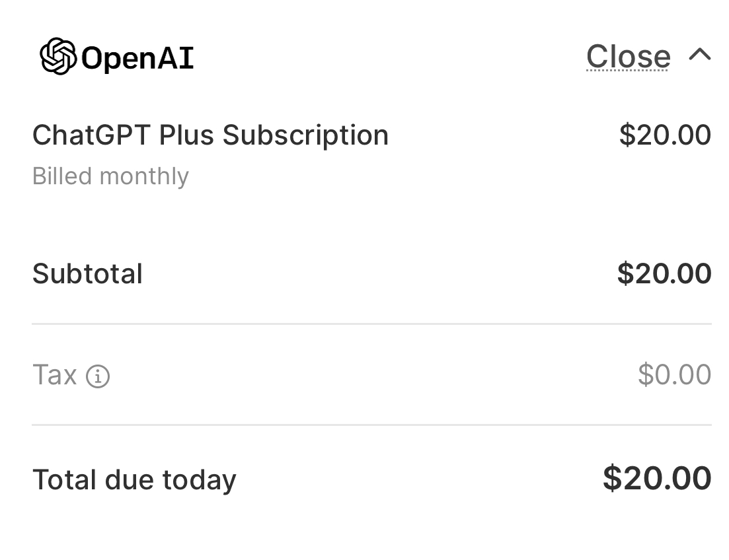The width and height of the screenshot is (729, 560).
Task: Open the Tax information icon
Action: coord(98,376)
